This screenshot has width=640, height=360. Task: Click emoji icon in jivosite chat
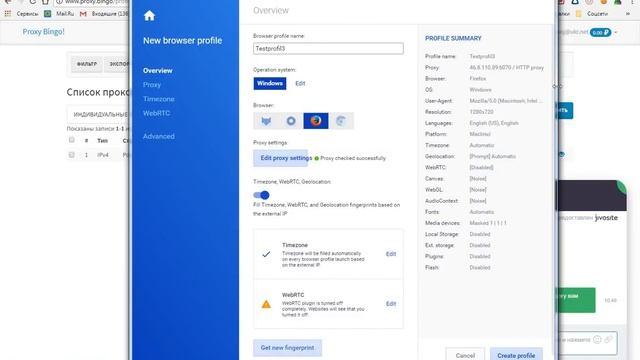(x=597, y=339)
